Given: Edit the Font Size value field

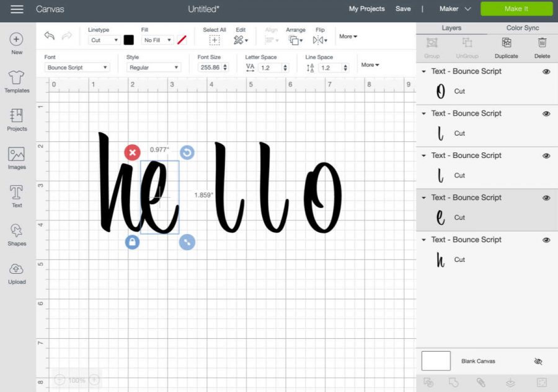Looking at the screenshot, I should point(210,66).
